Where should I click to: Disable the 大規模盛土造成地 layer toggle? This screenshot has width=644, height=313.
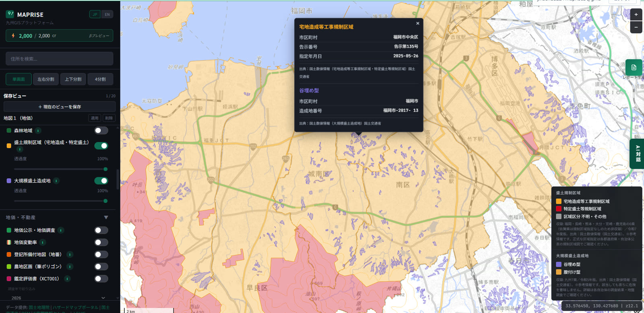click(101, 181)
